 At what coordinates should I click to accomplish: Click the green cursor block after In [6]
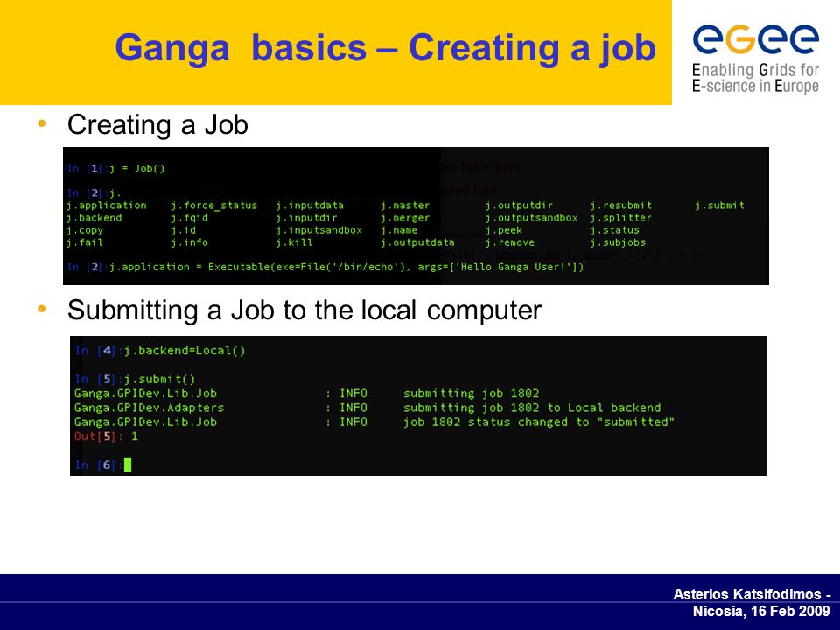coord(128,465)
